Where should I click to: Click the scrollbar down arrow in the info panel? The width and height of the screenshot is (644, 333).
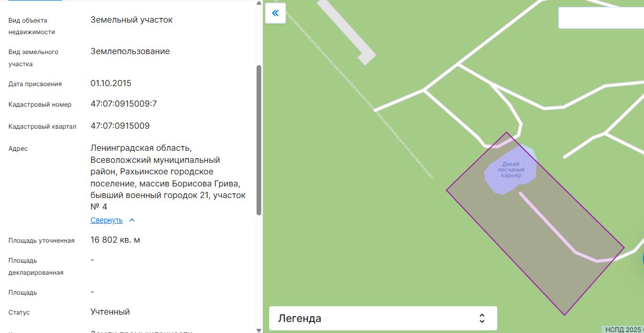pos(259,330)
